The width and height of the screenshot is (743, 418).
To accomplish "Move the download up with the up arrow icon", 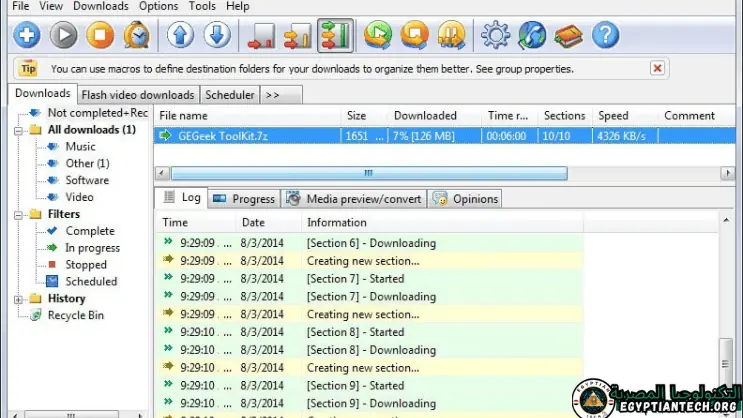I will point(181,36).
